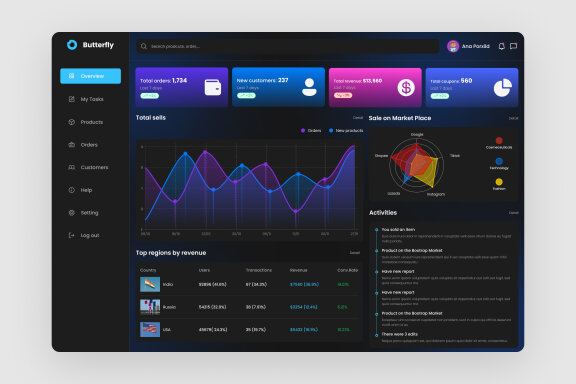The image size is (576, 384).
Task: Click the search magnifier icon
Action: [x=144, y=46]
